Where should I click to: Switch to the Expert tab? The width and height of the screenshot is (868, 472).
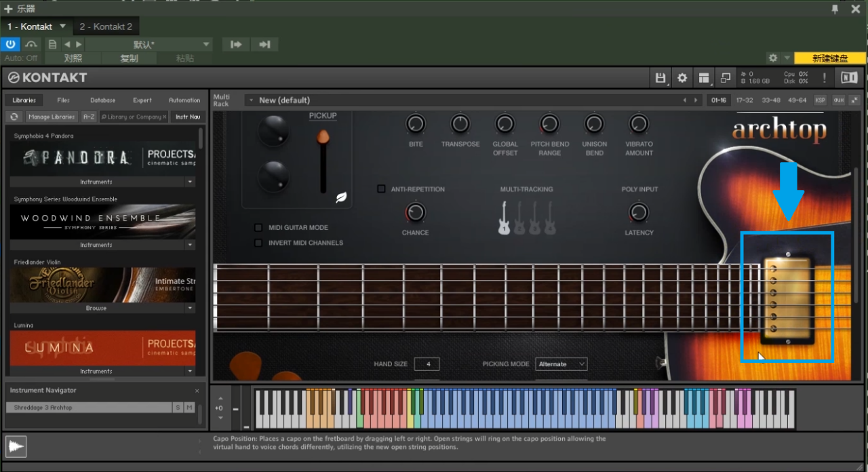(142, 100)
